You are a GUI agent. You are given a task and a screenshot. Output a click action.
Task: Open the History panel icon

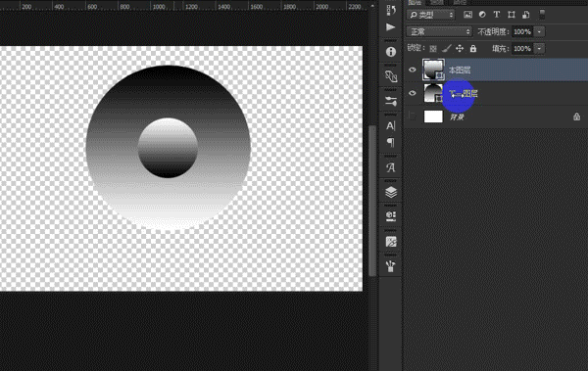tap(391, 10)
